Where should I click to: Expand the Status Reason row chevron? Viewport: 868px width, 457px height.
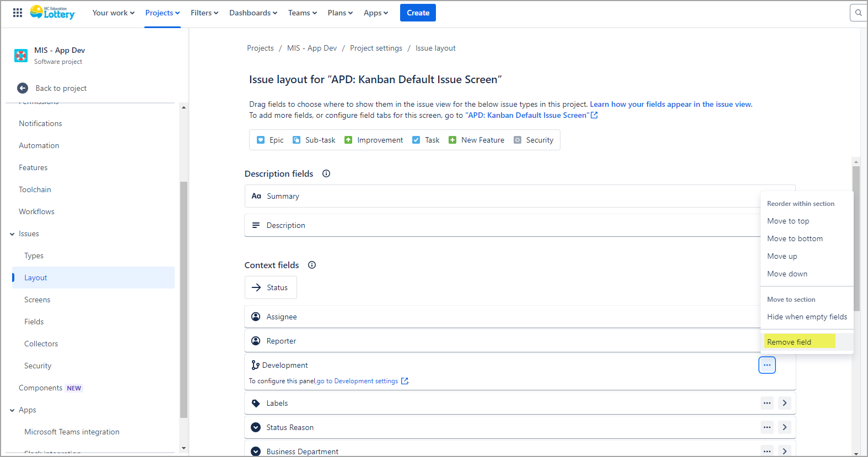coord(785,427)
